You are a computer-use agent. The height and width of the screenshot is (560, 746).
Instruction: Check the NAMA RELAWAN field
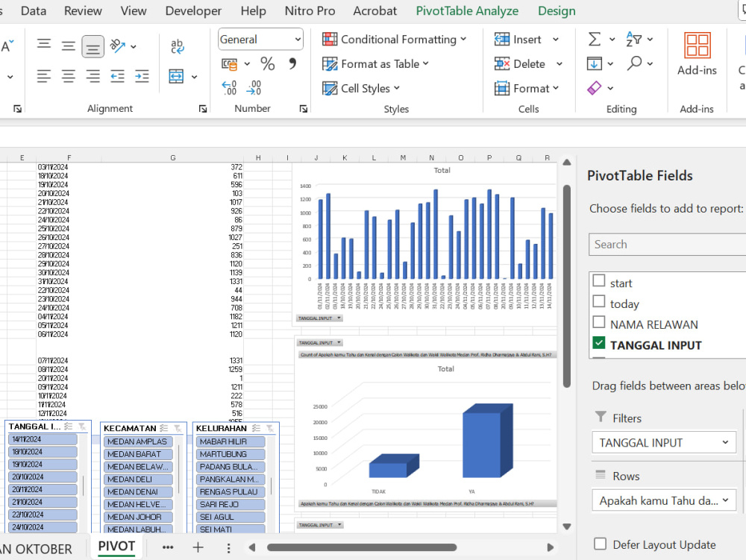(x=599, y=322)
